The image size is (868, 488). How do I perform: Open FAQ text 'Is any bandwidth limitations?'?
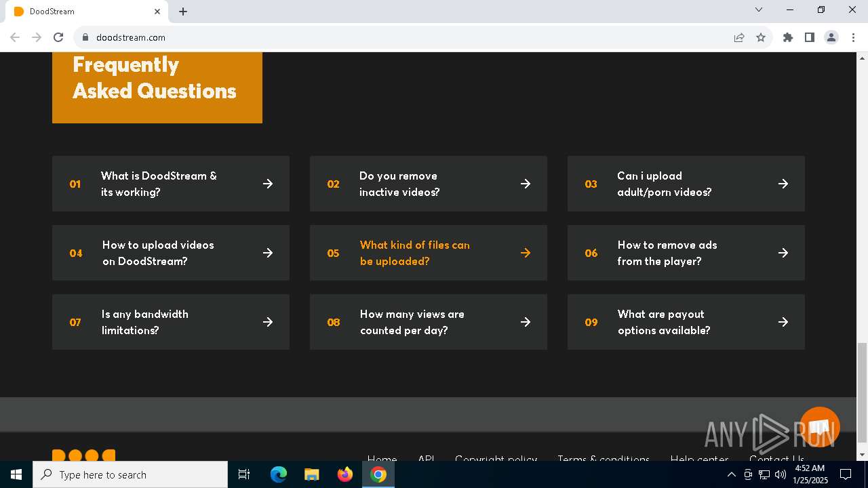[145, 322]
